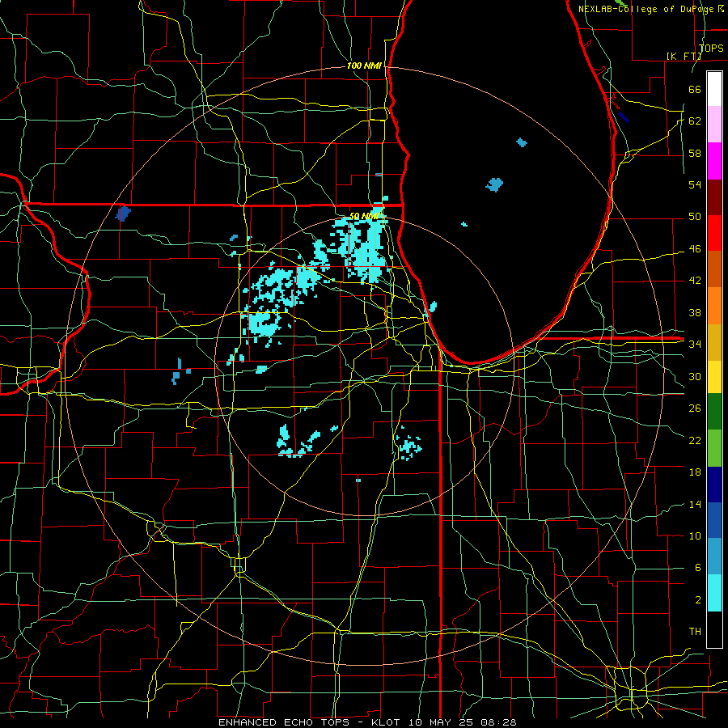This screenshot has width=728, height=728.
Task: Select the light green legend color band
Action: click(714, 448)
